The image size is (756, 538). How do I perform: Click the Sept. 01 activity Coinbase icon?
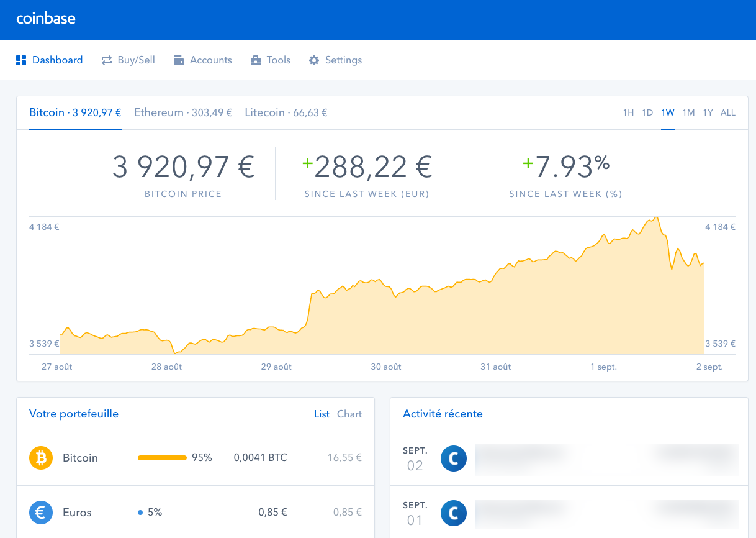click(454, 513)
